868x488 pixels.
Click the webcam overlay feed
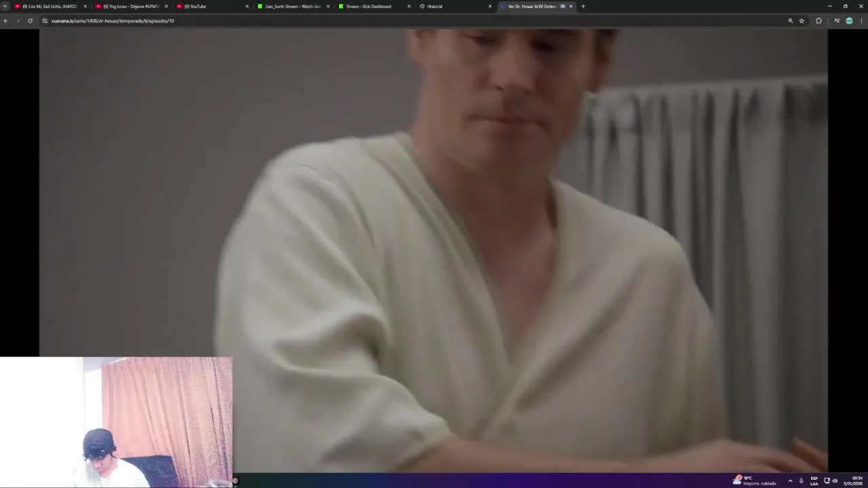(116, 422)
